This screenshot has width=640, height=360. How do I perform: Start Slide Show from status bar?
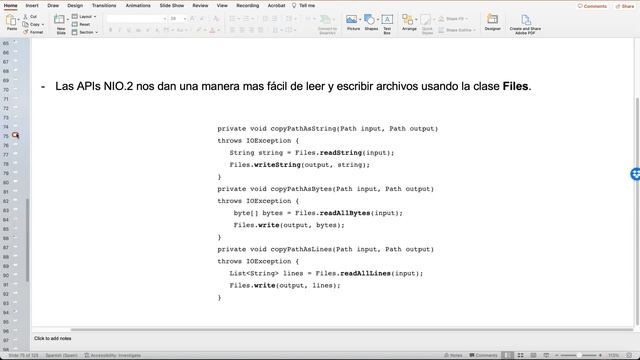pyautogui.click(x=546, y=356)
